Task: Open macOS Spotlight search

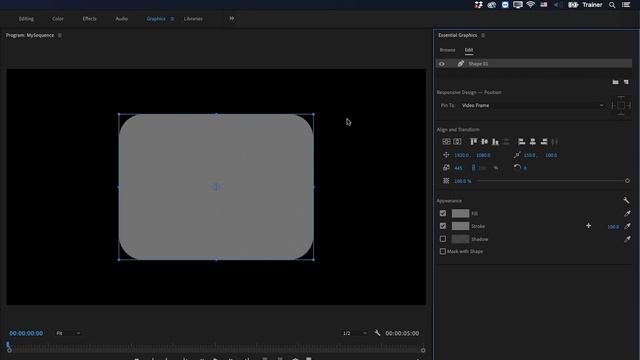Action: pyautogui.click(x=612, y=5)
